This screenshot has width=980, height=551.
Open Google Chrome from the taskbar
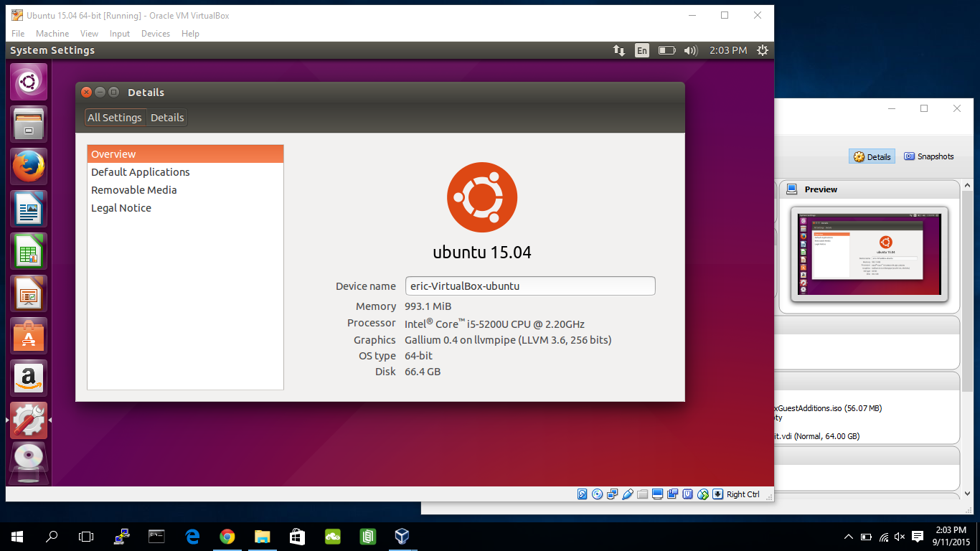227,537
